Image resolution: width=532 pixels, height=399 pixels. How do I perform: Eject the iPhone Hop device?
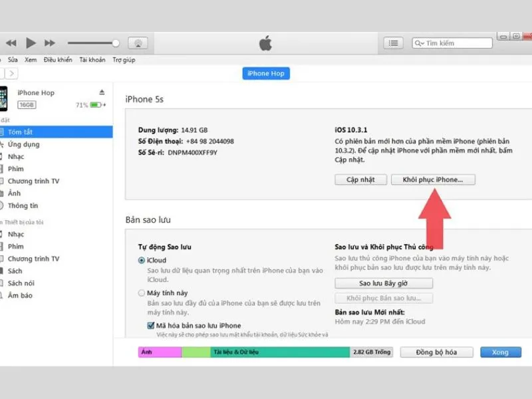[x=102, y=92]
